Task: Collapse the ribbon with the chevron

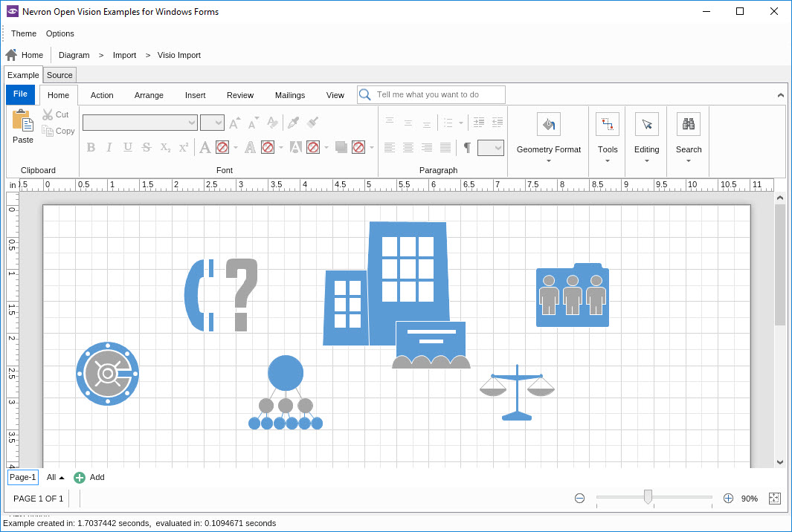Action: [x=780, y=96]
